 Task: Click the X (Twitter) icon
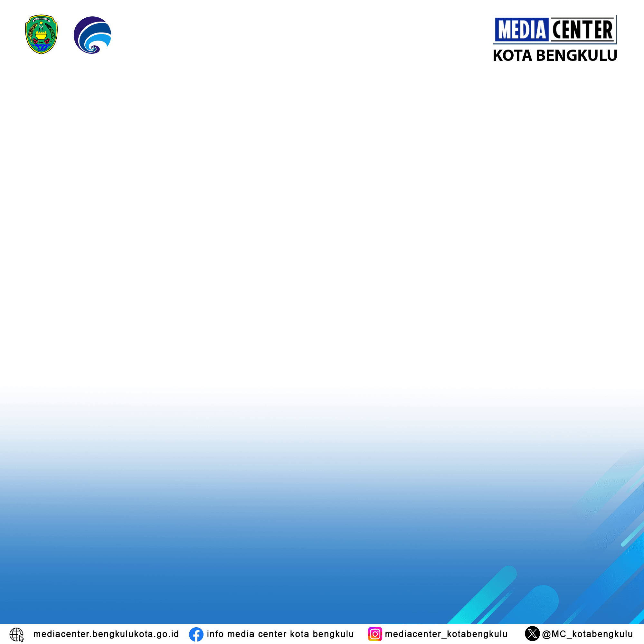[x=532, y=634]
